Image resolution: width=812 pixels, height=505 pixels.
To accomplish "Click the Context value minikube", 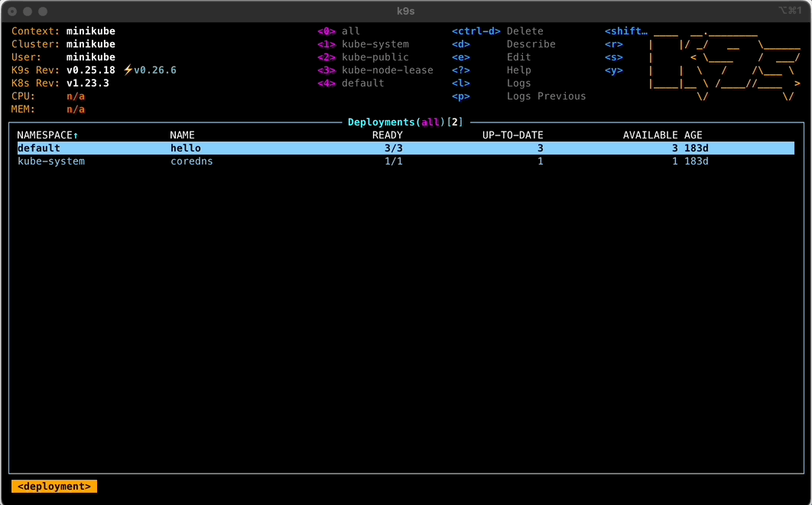I will [x=91, y=31].
